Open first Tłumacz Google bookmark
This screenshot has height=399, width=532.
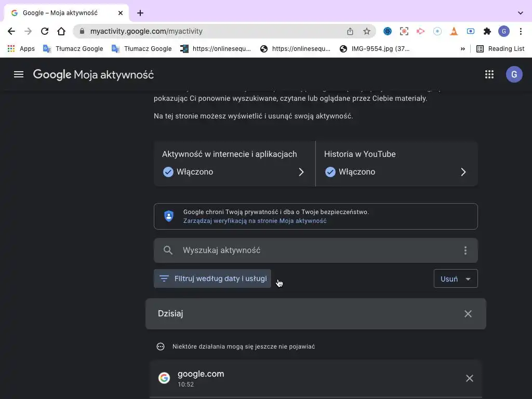click(x=73, y=49)
